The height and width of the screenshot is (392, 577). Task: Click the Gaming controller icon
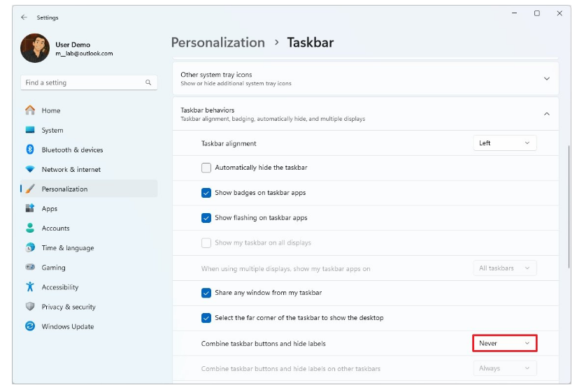[x=30, y=268]
